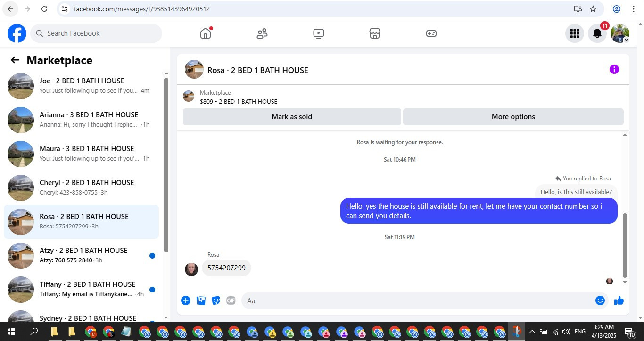The width and height of the screenshot is (644, 341).
Task: Click the quoted "Hello, is this still available?" reply
Action: click(576, 192)
